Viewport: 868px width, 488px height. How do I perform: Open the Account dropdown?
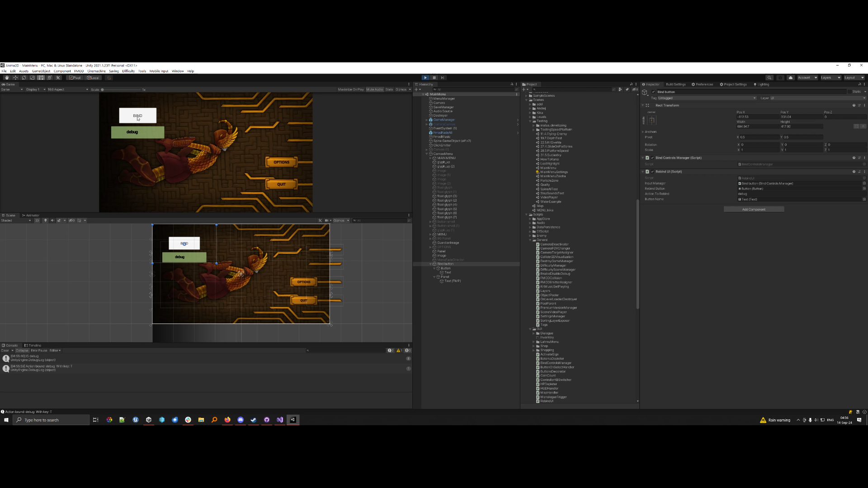click(x=807, y=78)
